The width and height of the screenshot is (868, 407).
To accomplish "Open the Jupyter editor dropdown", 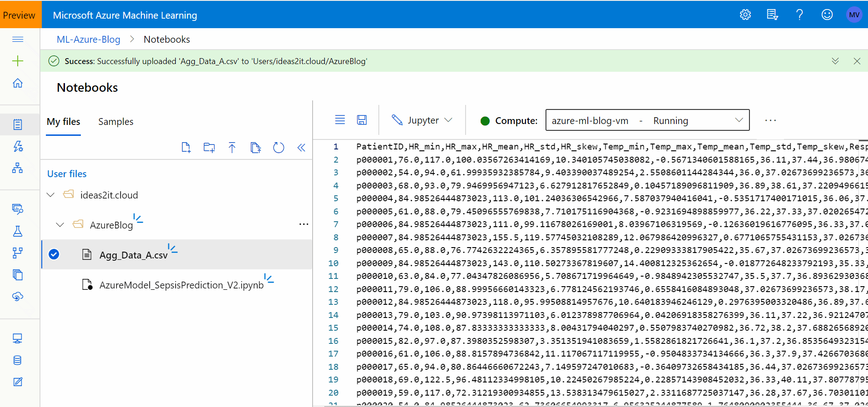I will click(422, 120).
